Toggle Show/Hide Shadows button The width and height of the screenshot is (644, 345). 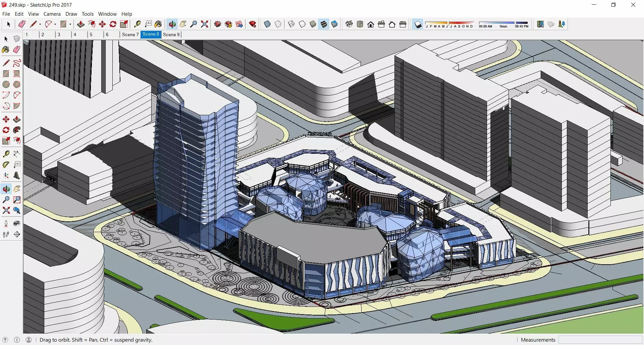point(418,24)
